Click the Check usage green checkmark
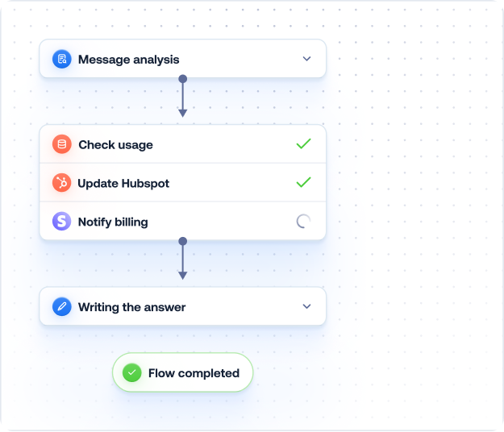This screenshot has height=432, width=504. point(303,144)
